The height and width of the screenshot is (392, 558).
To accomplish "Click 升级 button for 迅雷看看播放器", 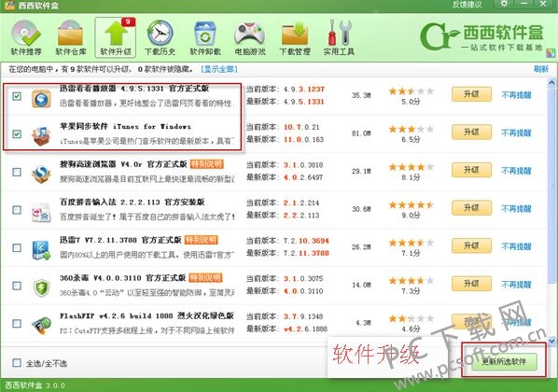I will click(x=471, y=94).
